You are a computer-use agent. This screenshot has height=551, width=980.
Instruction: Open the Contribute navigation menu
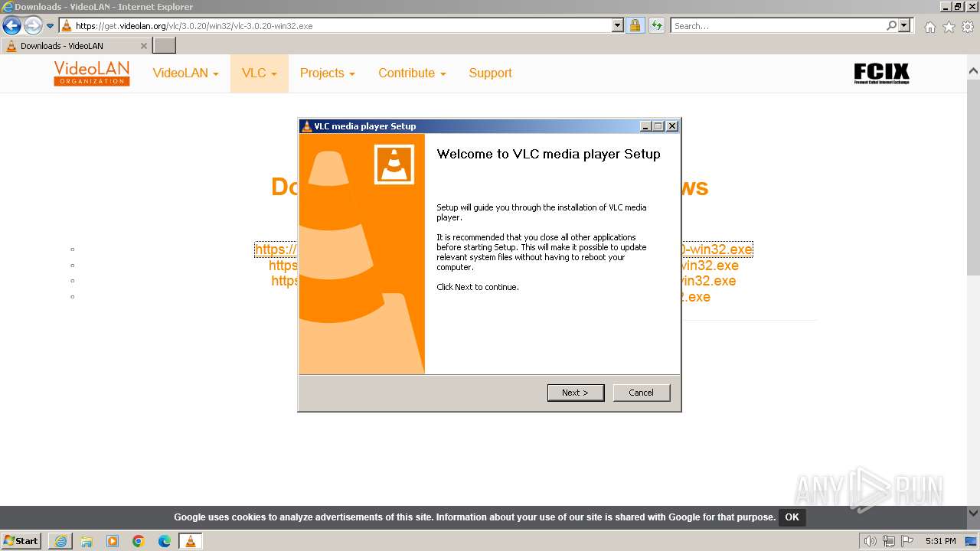point(412,73)
